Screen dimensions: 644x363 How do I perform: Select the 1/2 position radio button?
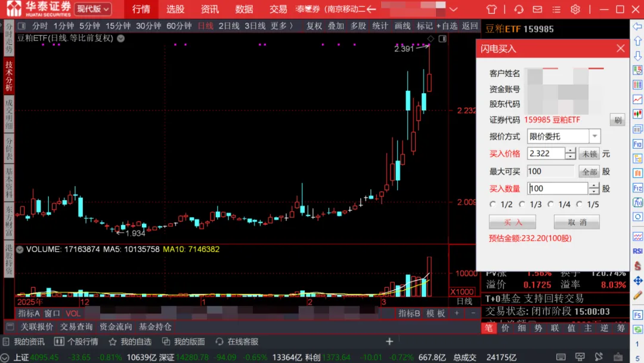click(493, 204)
